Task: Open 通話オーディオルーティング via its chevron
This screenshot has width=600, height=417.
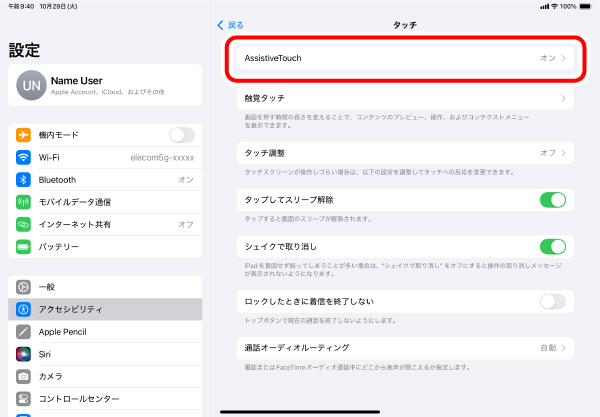Action: click(563, 348)
